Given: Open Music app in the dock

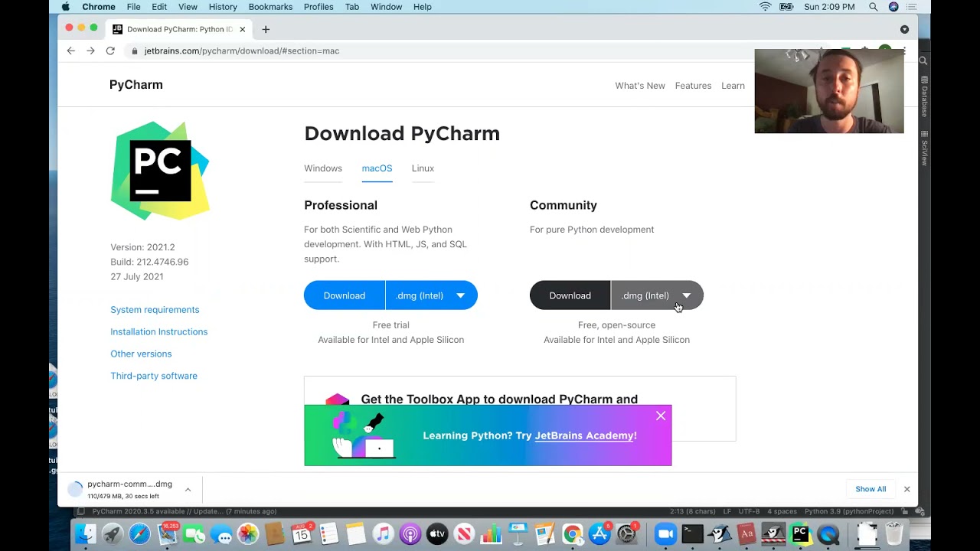Looking at the screenshot, I should pyautogui.click(x=383, y=533).
